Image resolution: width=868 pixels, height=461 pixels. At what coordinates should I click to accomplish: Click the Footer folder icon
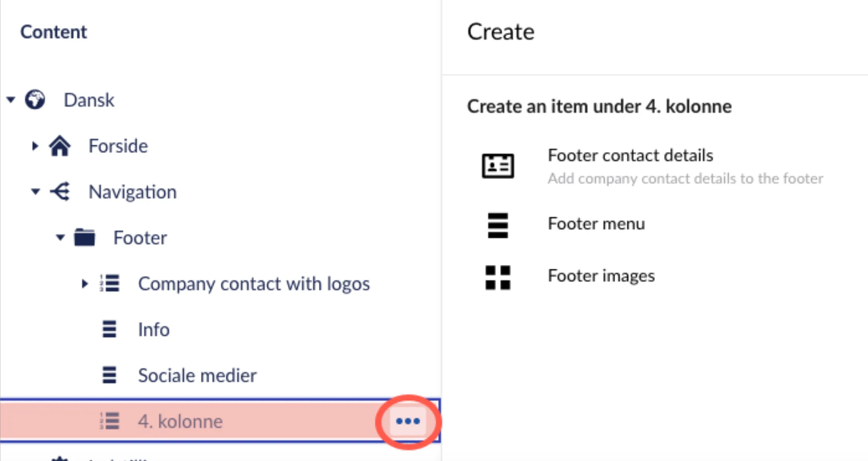[x=85, y=237]
